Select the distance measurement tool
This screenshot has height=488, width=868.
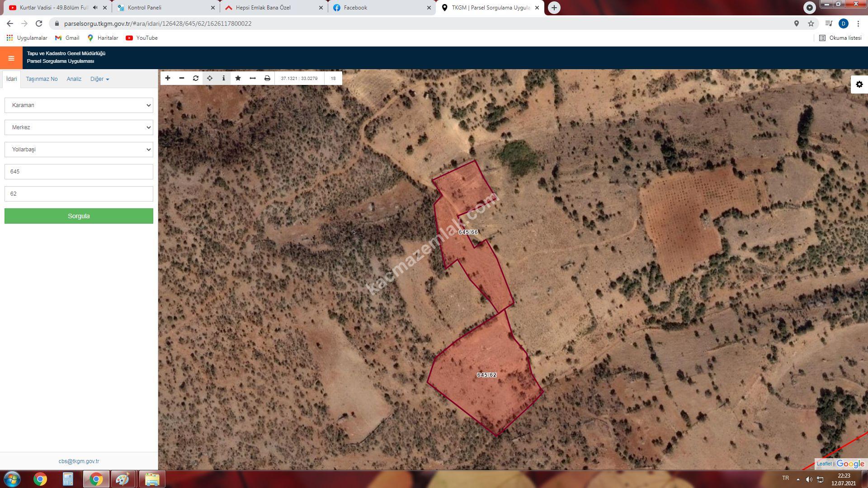coord(253,78)
